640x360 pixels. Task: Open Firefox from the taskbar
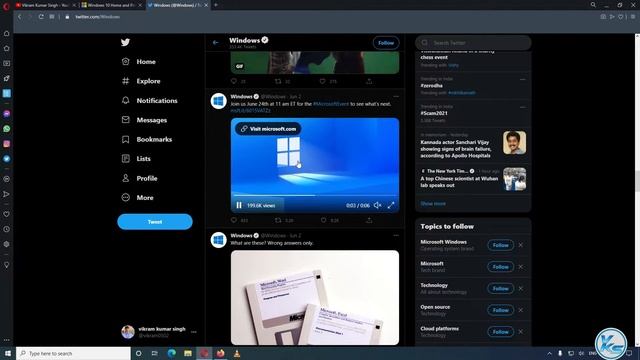(x=220, y=353)
